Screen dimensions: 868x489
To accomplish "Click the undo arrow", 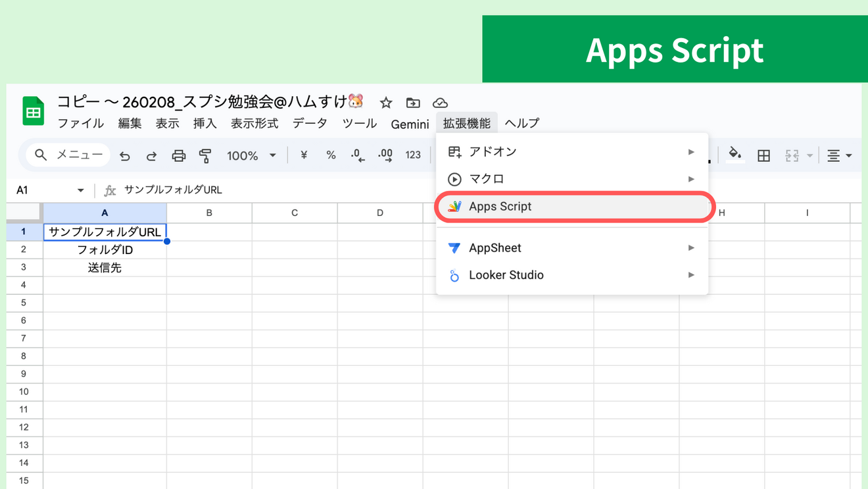I will pos(125,156).
